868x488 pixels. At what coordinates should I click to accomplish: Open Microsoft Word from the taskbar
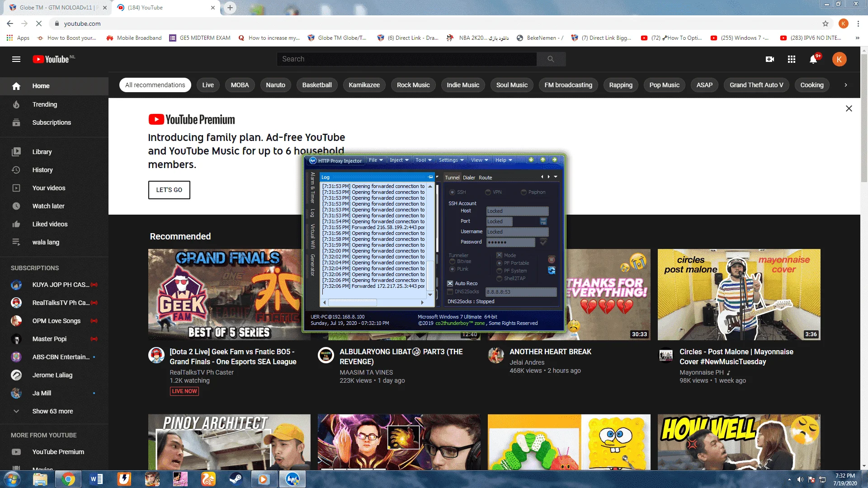click(96, 479)
